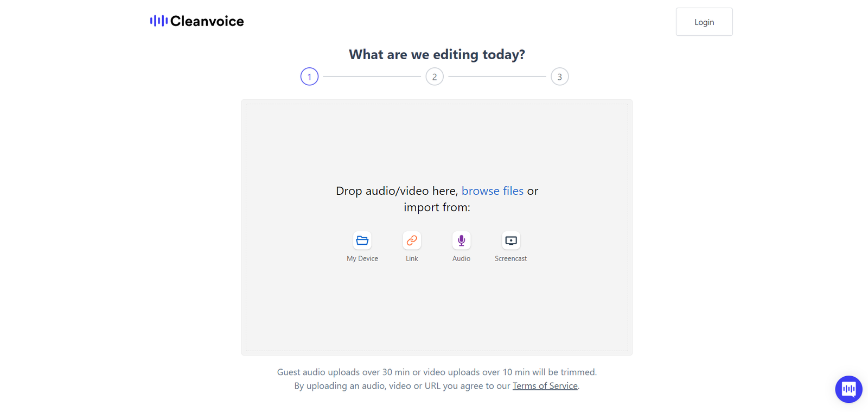Click the "Link" text label

tap(412, 258)
